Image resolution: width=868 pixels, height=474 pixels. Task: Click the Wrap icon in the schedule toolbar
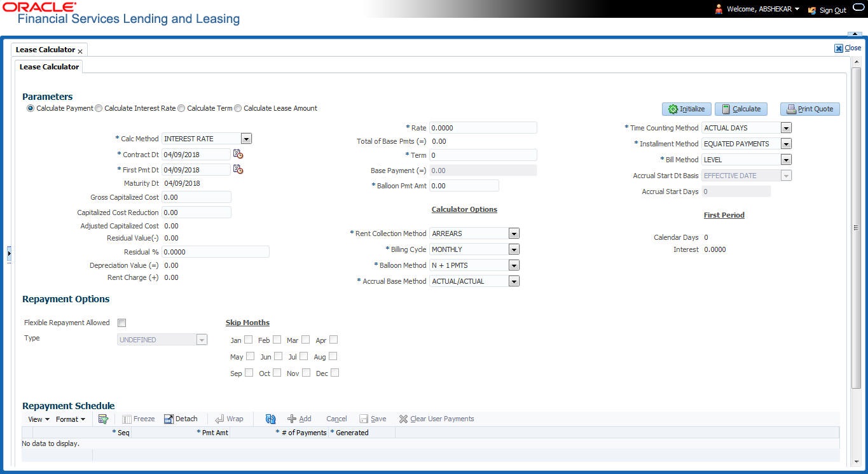229,418
